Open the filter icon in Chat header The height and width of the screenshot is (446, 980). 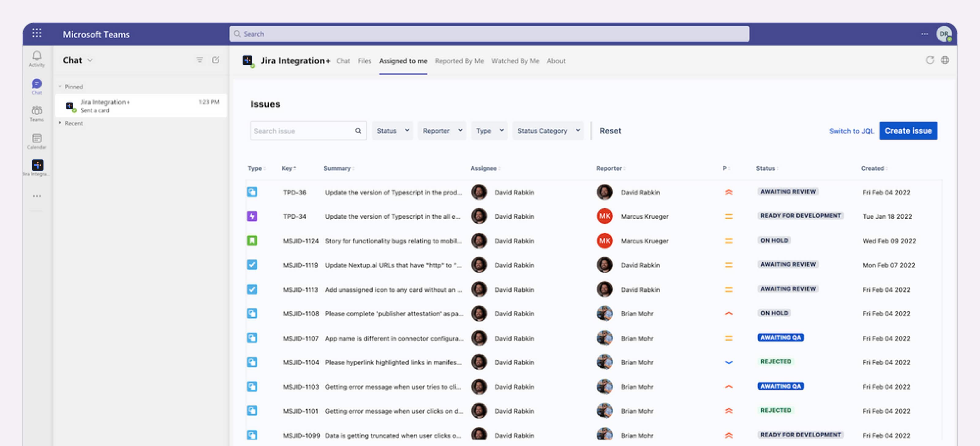[199, 60]
